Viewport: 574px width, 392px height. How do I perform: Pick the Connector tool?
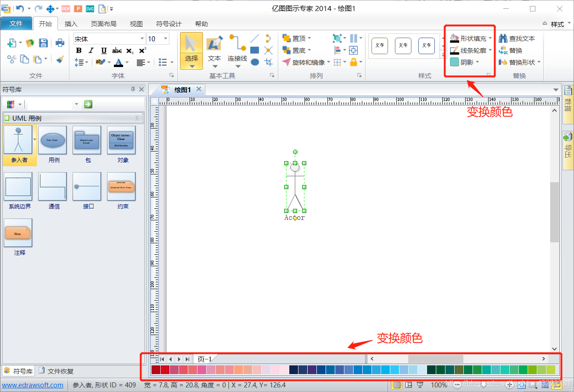click(237, 51)
